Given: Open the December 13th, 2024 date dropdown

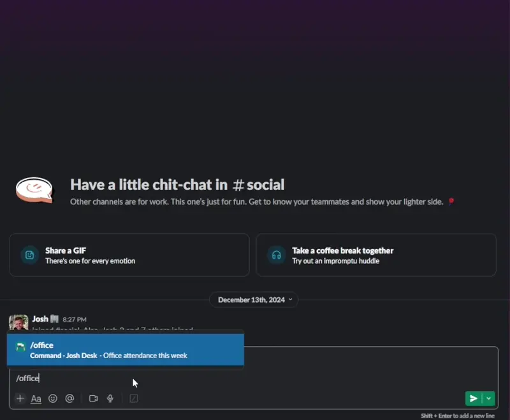Looking at the screenshot, I should [254, 300].
